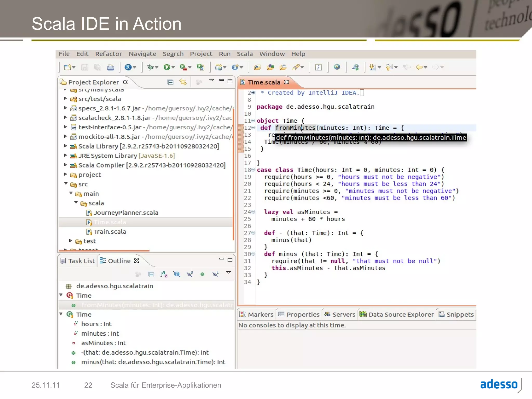Open the New wizard toolbar icon
This screenshot has height=399, width=532.
(68, 67)
